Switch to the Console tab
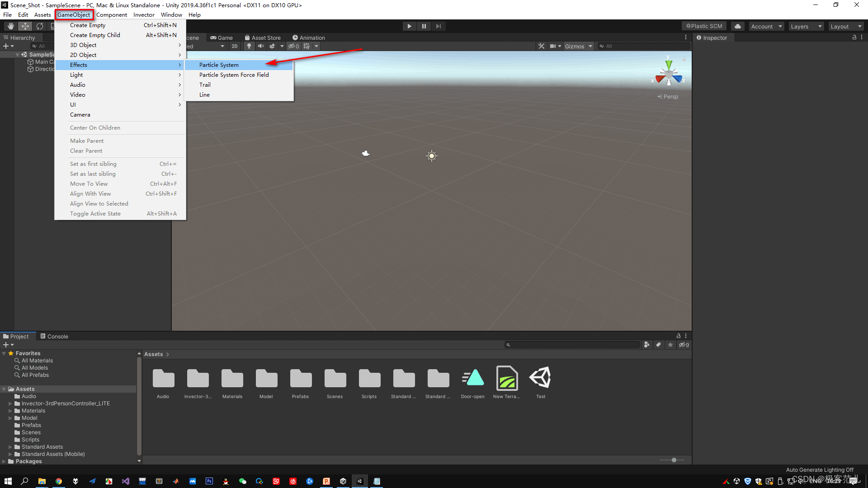 pos(54,336)
